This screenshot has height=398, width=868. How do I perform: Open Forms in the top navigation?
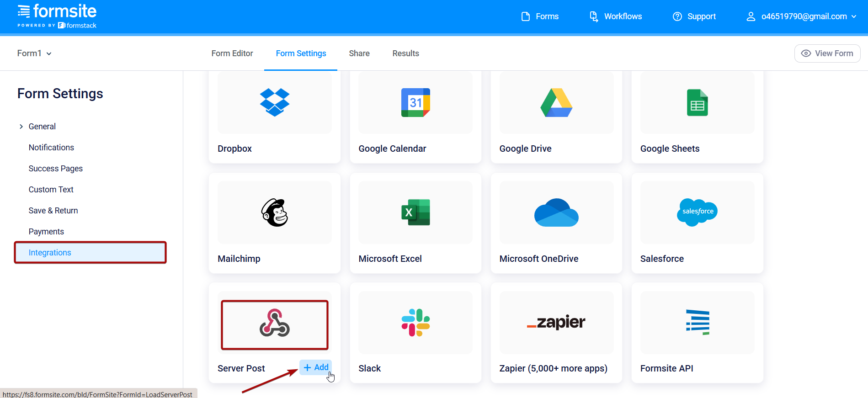[x=540, y=16]
